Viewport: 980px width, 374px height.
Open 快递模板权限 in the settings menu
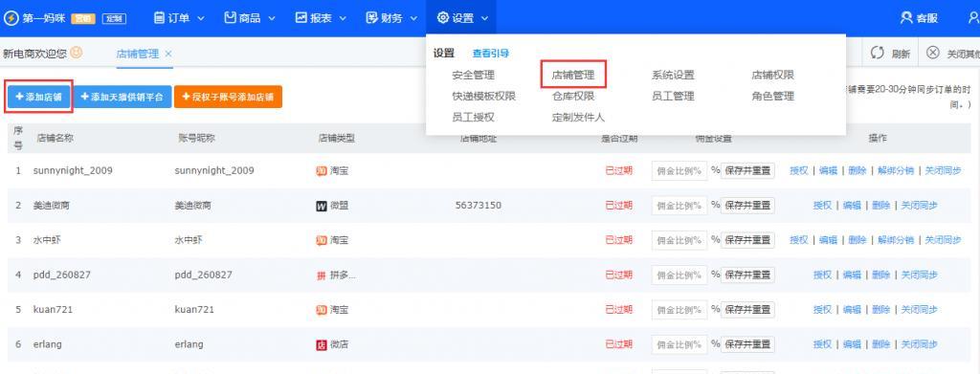(483, 97)
